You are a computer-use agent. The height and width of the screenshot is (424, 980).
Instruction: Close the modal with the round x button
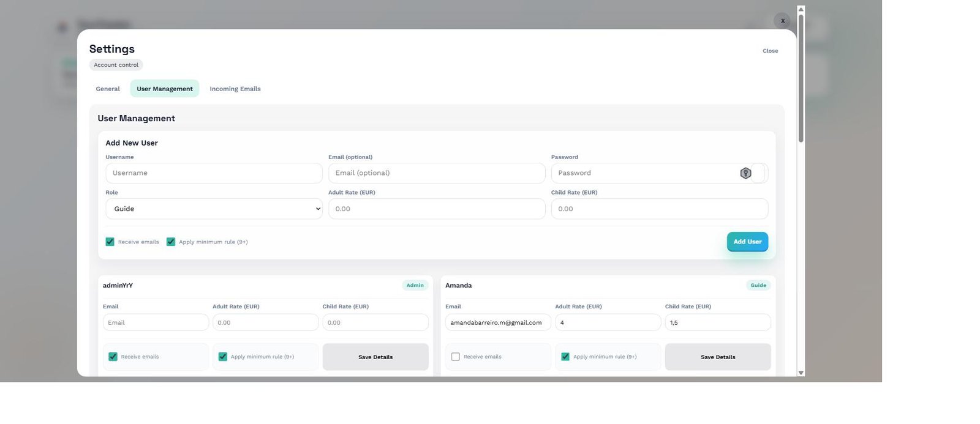(782, 21)
